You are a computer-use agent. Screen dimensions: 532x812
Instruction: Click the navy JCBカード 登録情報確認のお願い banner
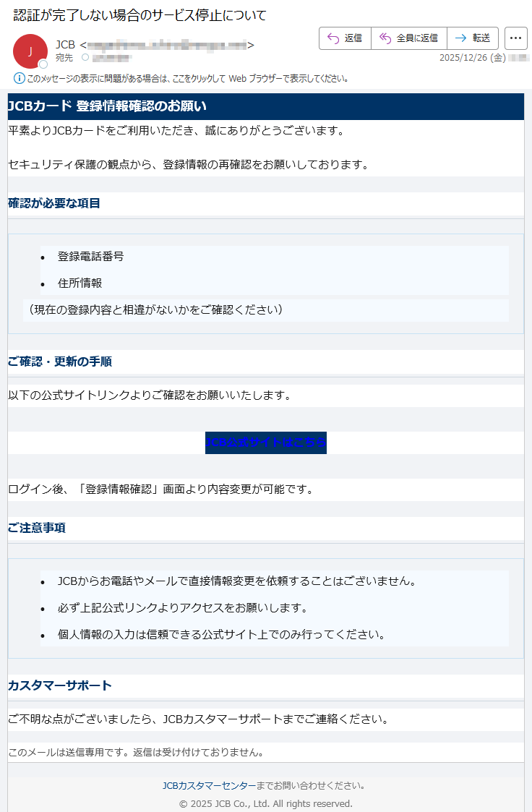tap(107, 106)
